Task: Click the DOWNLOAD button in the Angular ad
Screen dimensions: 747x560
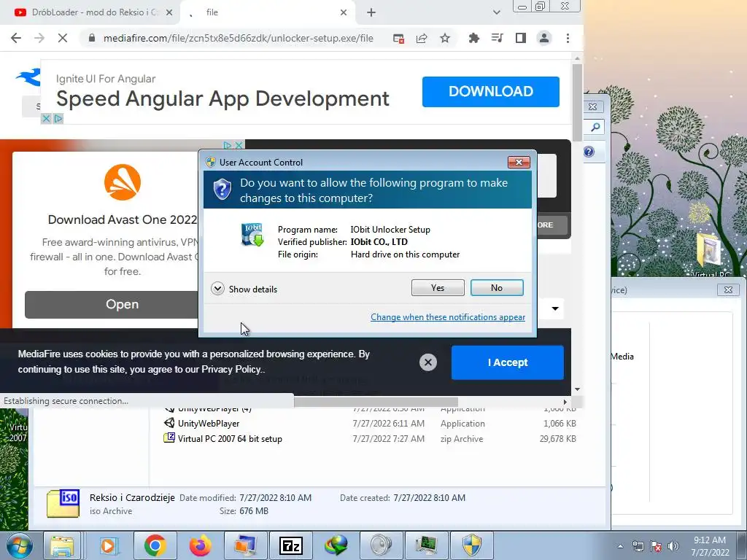Action: click(x=491, y=91)
